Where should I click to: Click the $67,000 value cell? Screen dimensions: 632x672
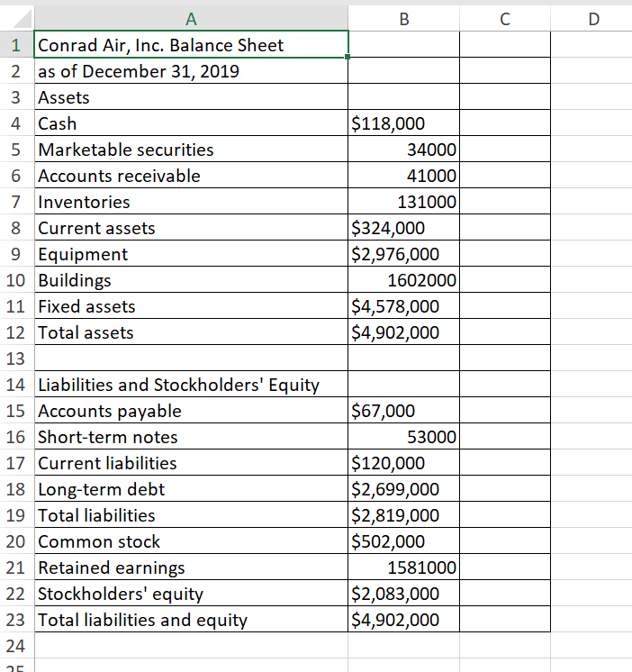click(403, 410)
